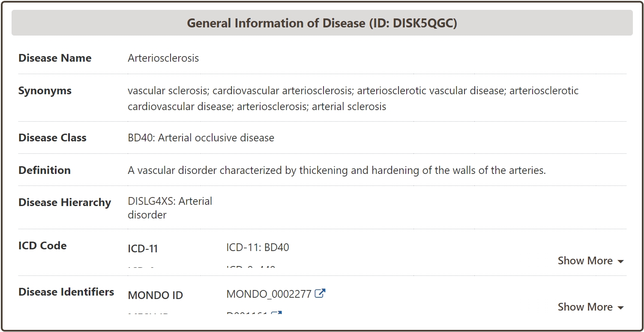Select the Disease Name row label
The width and height of the screenshot is (644, 332).
[55, 58]
